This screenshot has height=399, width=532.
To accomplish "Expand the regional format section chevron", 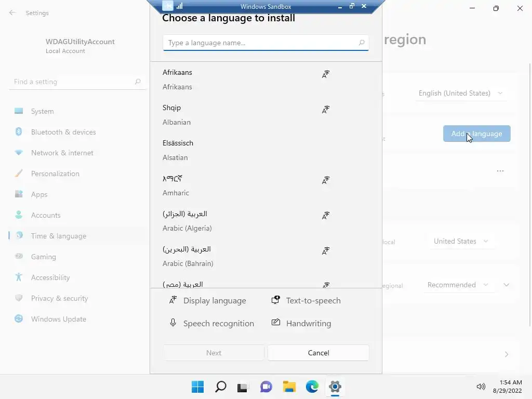I will pyautogui.click(x=506, y=285).
